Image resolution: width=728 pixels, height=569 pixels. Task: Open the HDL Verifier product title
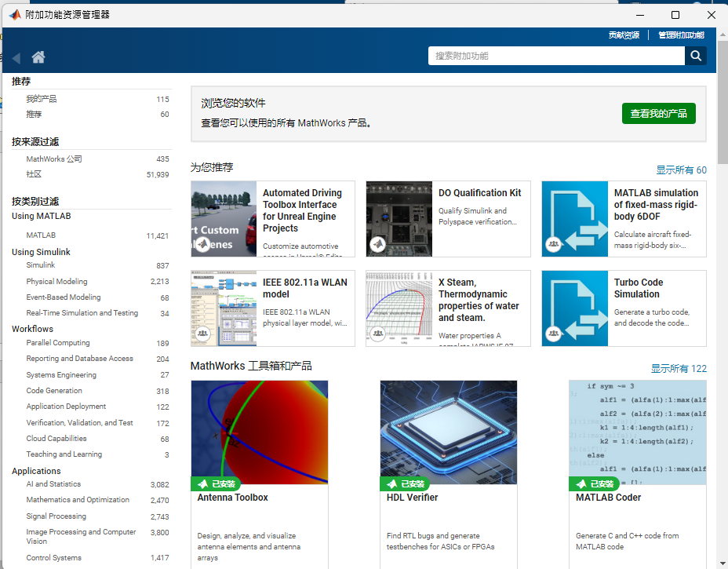413,498
